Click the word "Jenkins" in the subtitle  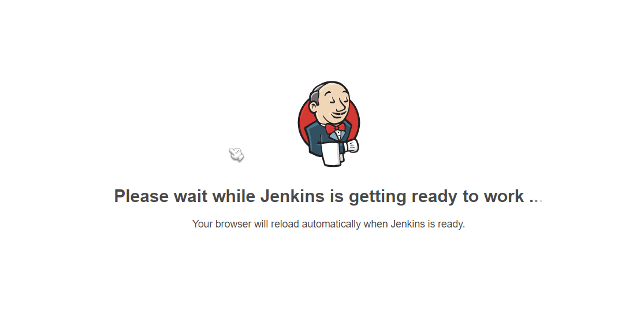click(407, 224)
